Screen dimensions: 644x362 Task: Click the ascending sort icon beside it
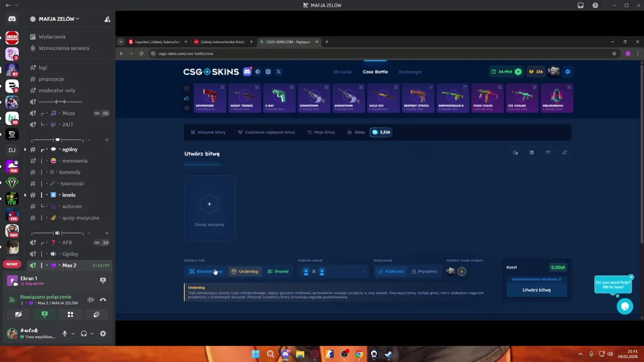click(548, 152)
